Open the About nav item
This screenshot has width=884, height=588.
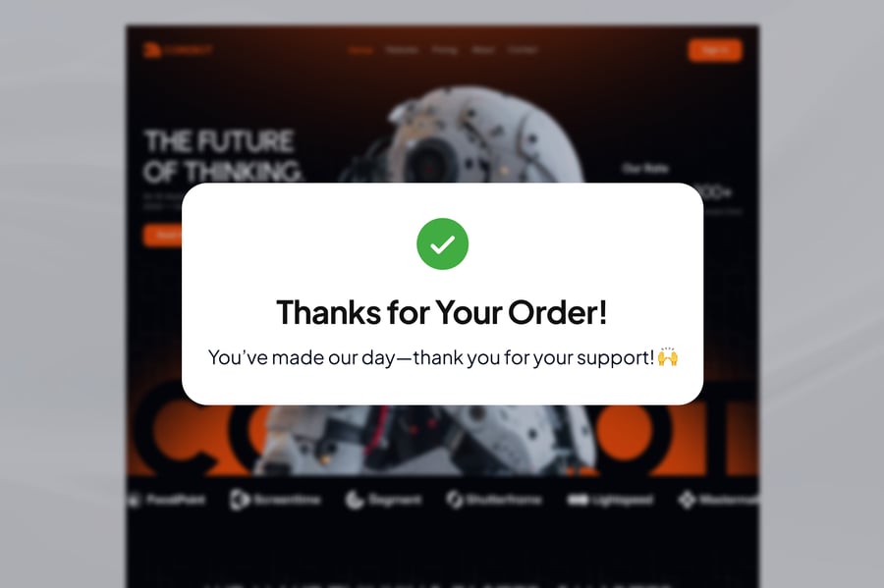483,50
